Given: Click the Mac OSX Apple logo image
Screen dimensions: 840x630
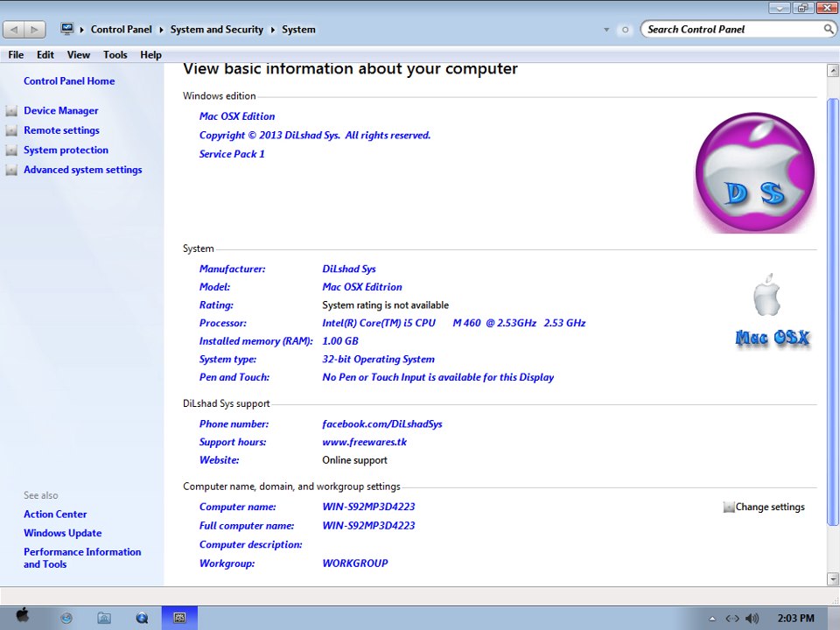Looking at the screenshot, I should tap(771, 311).
